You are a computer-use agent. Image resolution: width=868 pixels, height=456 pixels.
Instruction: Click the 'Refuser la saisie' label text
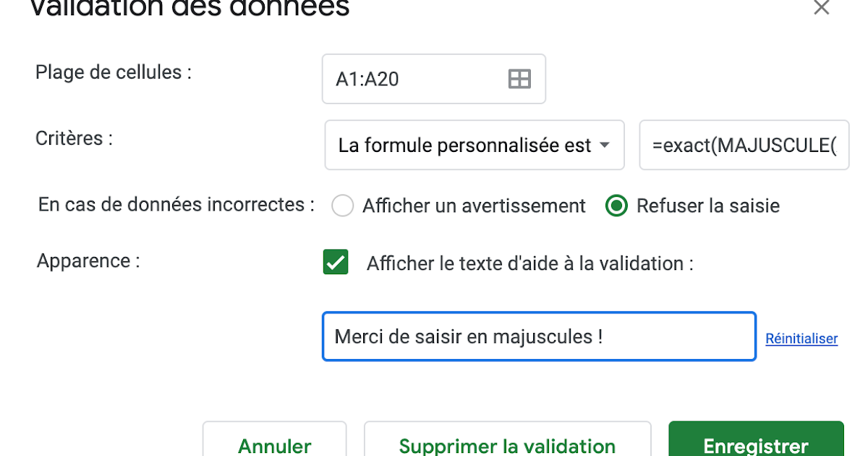[x=708, y=206]
